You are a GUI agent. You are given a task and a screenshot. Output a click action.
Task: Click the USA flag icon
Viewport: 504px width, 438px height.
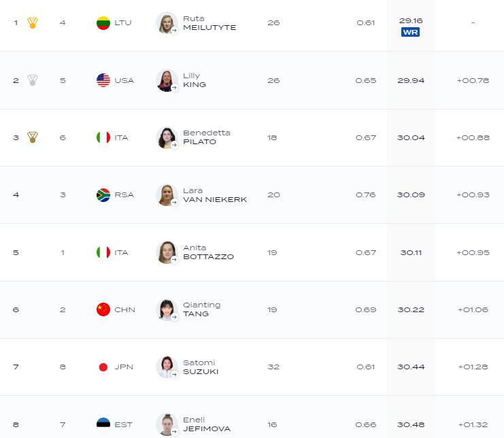[103, 80]
